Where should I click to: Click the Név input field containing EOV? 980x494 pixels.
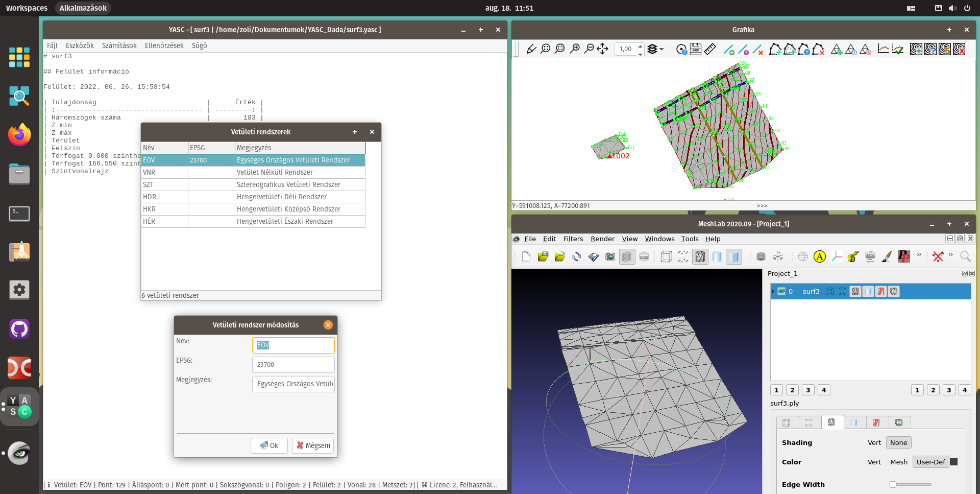point(293,345)
